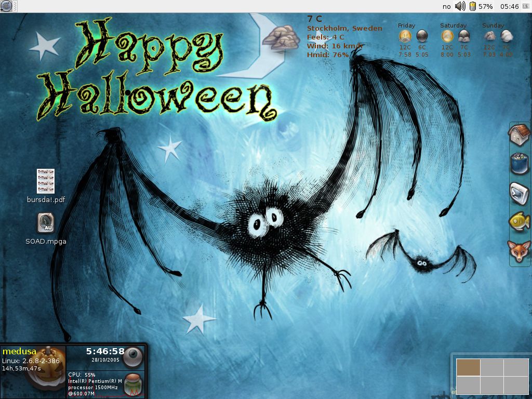
Task: Click Sunday's night forecast icon
Action: (507, 36)
